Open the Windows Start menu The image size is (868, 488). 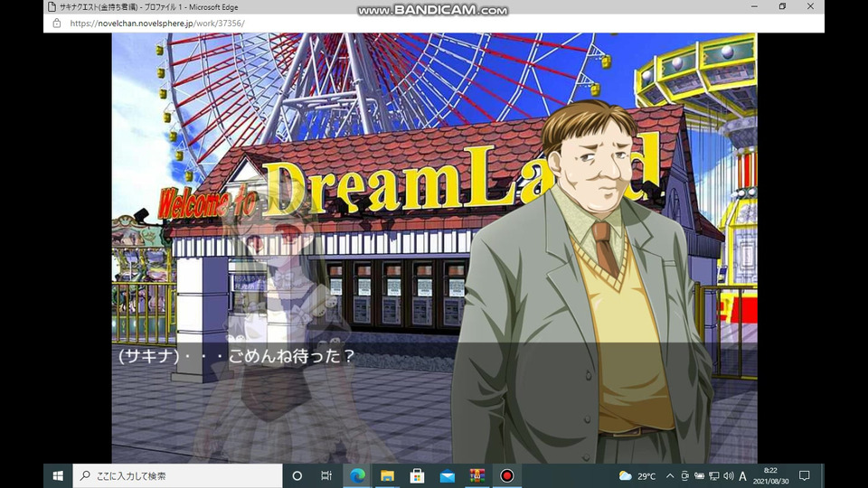(x=58, y=476)
